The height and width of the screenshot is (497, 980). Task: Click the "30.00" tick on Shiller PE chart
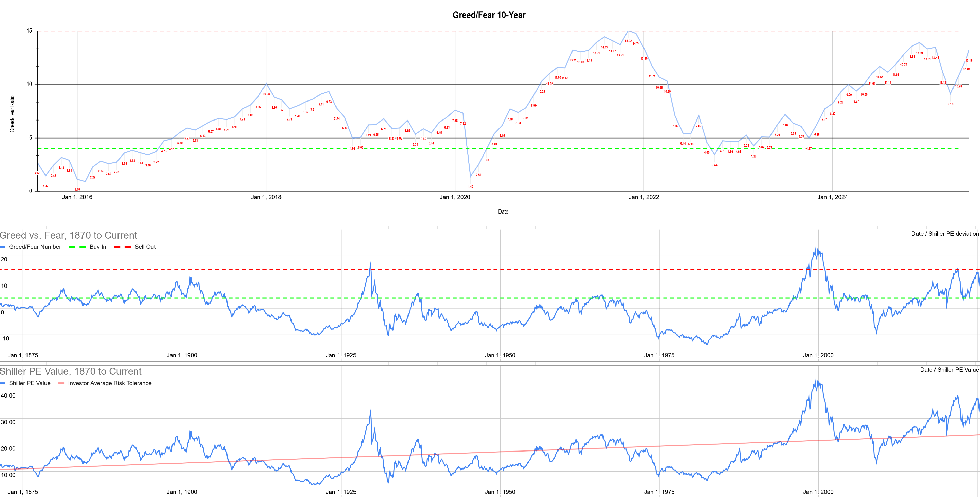pos(8,422)
